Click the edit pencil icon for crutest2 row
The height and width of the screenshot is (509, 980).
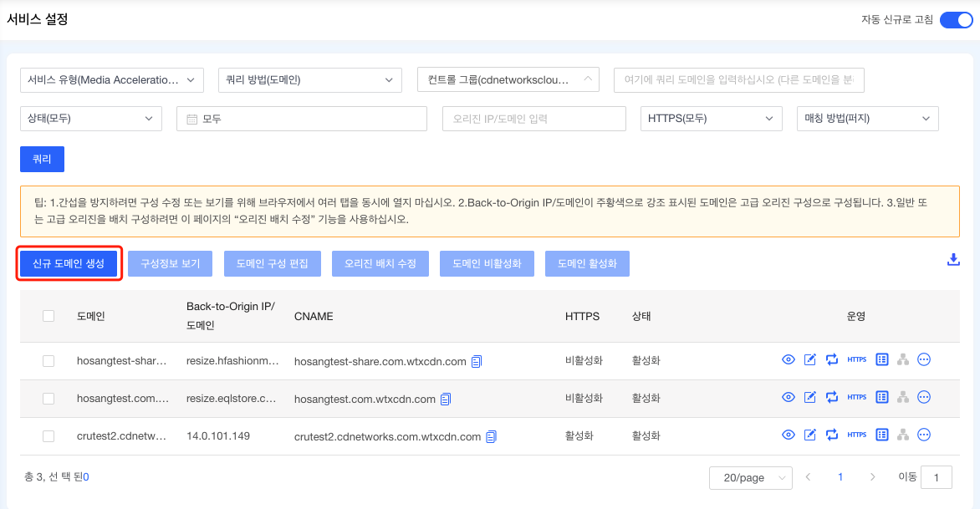[809, 435]
